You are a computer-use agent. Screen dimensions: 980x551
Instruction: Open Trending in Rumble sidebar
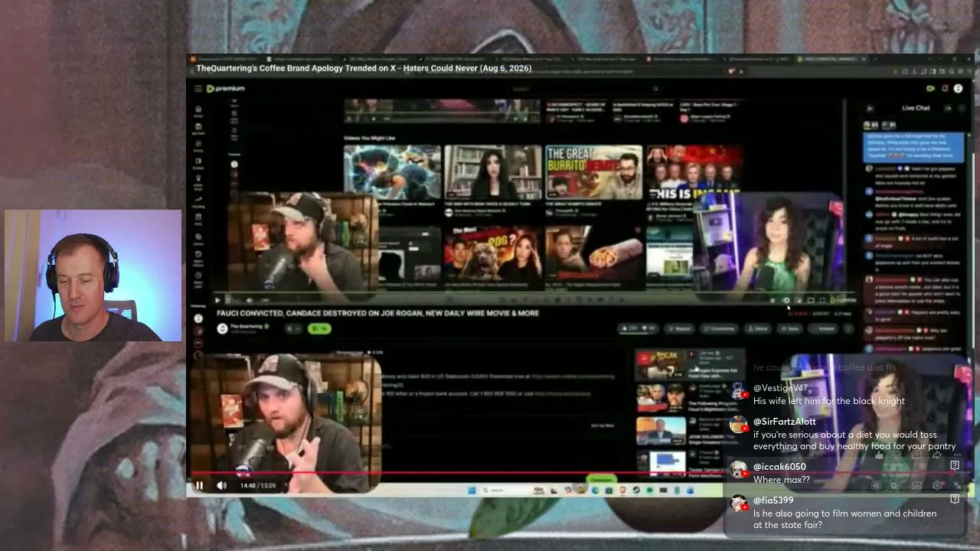[198, 201]
